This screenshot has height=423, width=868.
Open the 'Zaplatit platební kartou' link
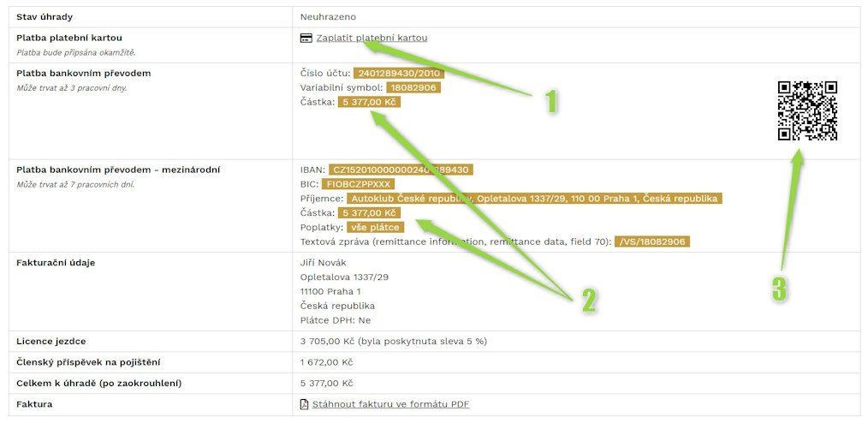[x=372, y=38]
